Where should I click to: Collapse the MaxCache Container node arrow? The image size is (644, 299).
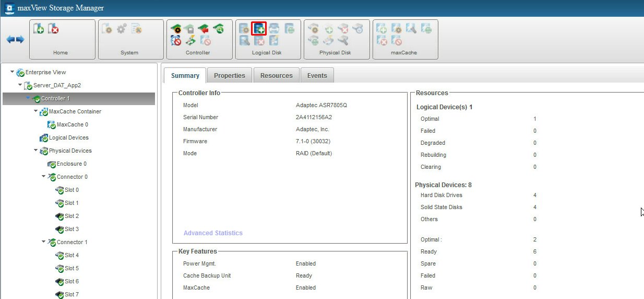[x=35, y=111]
